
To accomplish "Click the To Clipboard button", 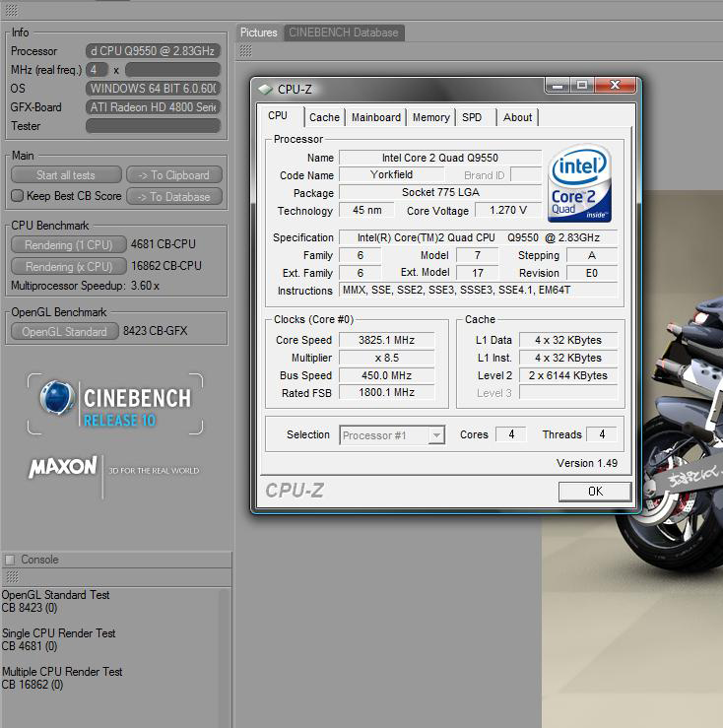I will click(x=174, y=175).
